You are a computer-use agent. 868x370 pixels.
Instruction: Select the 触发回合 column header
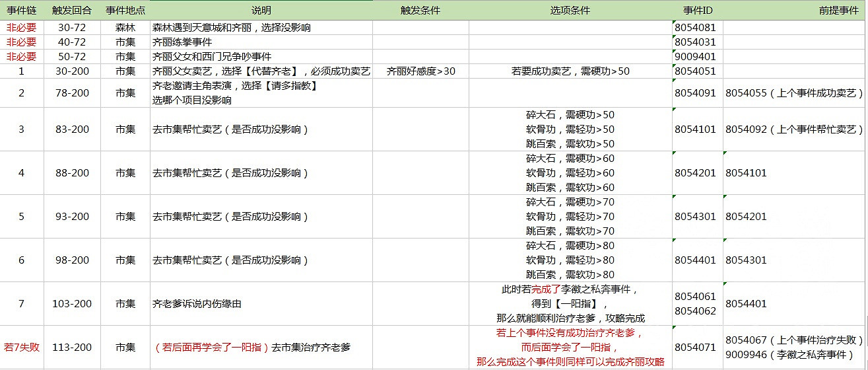pos(71,11)
